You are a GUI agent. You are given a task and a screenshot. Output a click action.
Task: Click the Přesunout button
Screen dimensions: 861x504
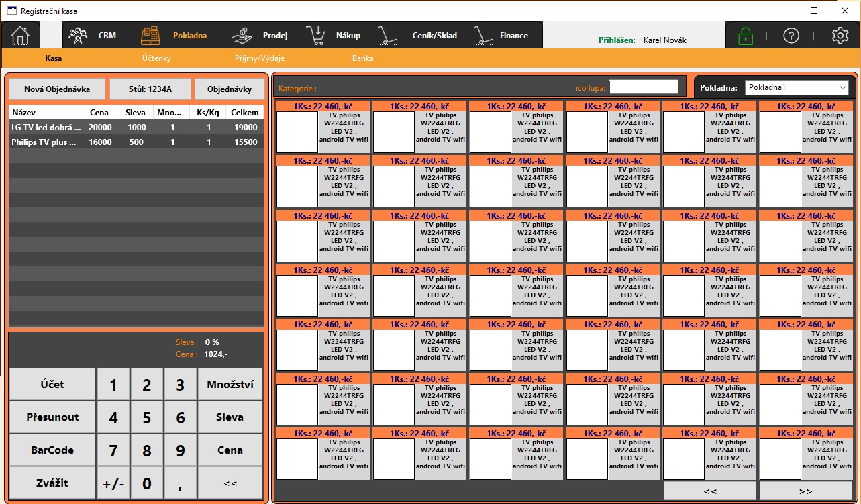pos(52,417)
